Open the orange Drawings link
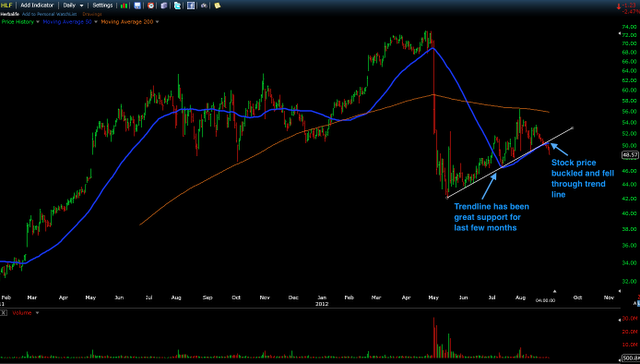Image resolution: width=640 pixels, height=364 pixels. tap(92, 14)
